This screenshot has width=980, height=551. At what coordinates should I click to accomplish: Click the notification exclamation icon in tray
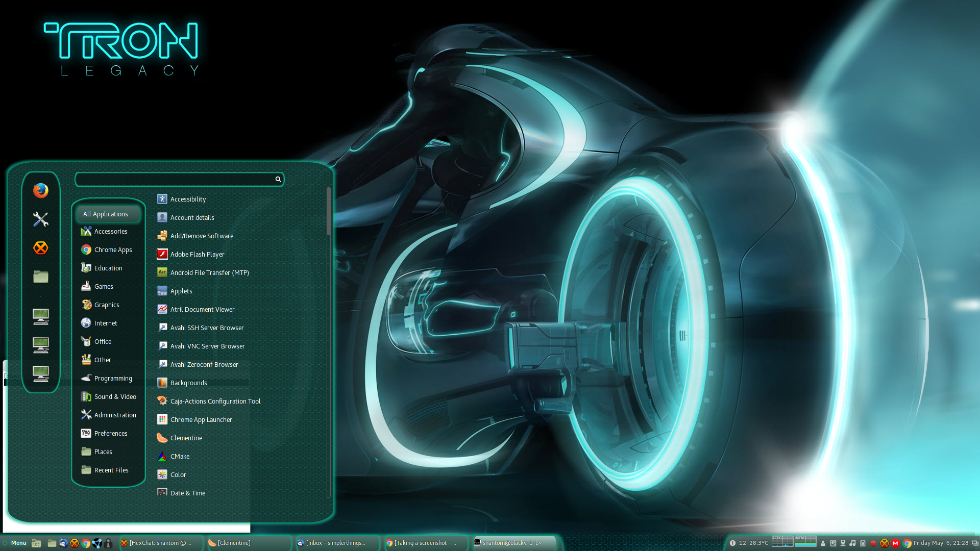(732, 543)
